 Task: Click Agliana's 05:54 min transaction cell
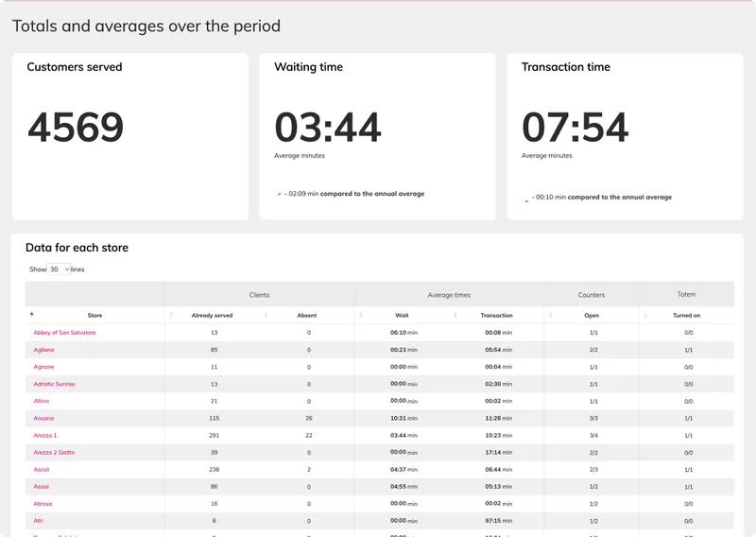pyautogui.click(x=499, y=350)
